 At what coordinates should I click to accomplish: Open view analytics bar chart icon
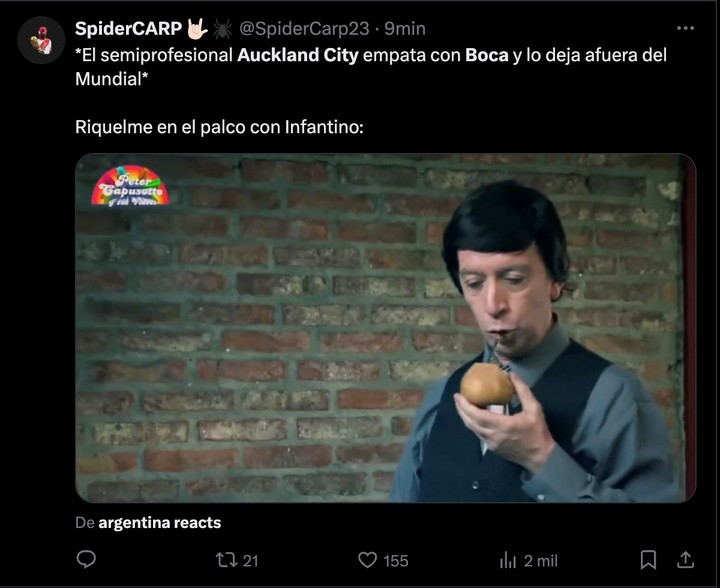pos(508,560)
